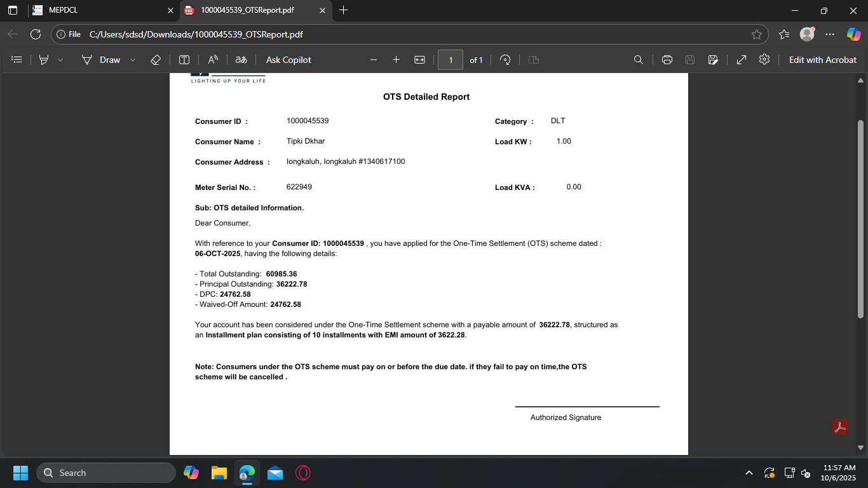Screen dimensions: 868x488
Task: View File site information
Action: (x=67, y=34)
